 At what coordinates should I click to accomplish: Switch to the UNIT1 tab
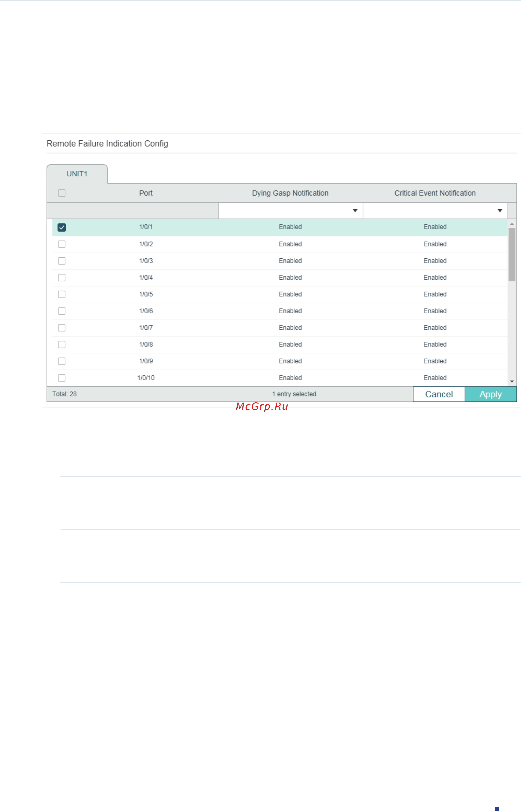(x=77, y=174)
